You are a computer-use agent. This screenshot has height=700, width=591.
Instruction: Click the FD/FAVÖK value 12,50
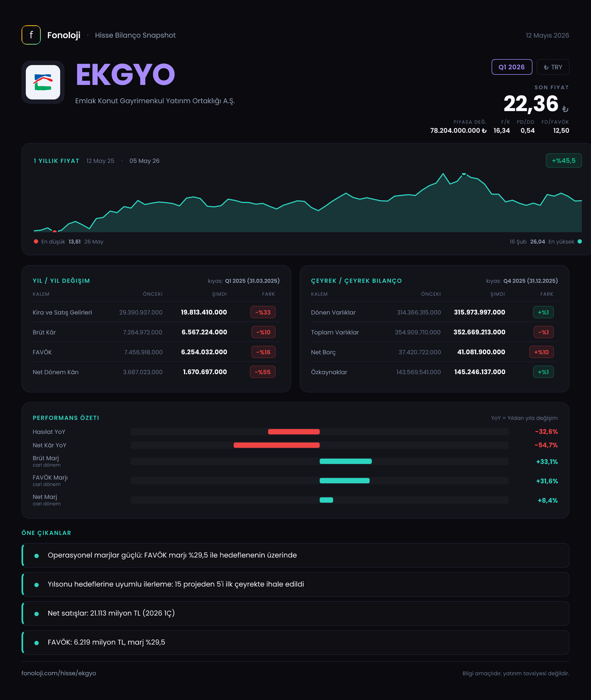(x=561, y=130)
